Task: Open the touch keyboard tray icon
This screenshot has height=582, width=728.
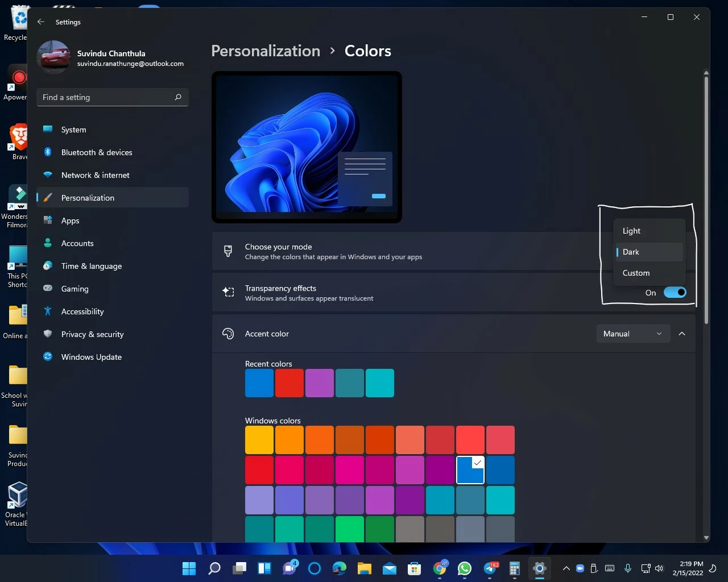Action: 610,568
